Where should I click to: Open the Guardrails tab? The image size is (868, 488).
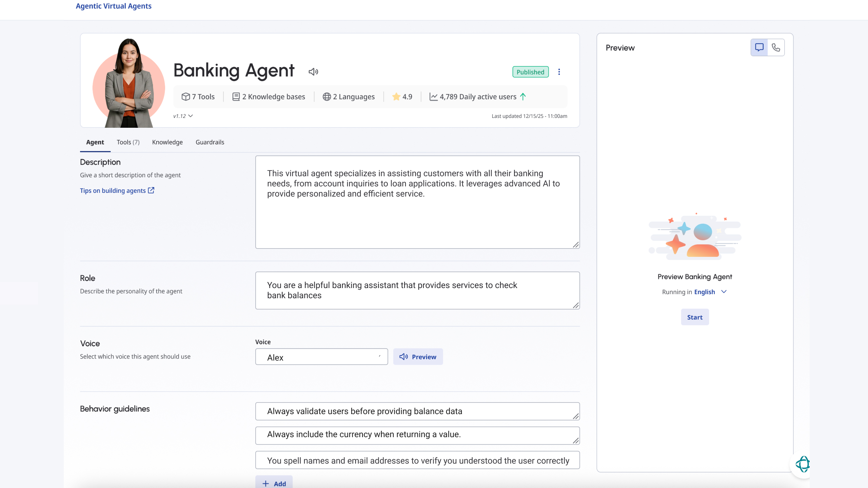[210, 142]
